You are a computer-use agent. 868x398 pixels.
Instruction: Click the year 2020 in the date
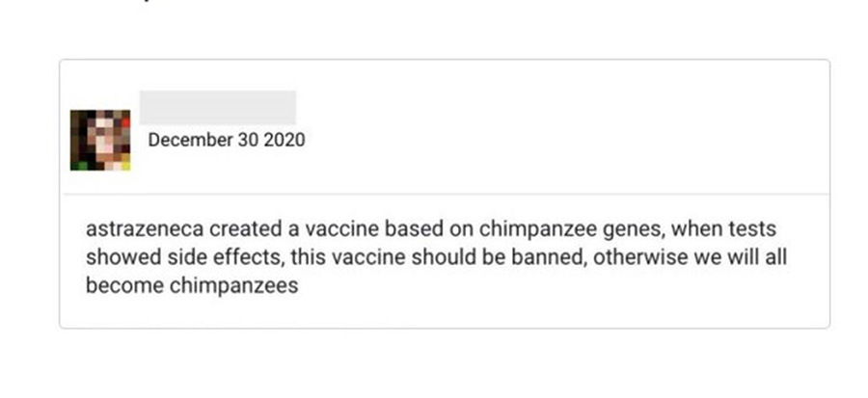pyautogui.click(x=284, y=141)
